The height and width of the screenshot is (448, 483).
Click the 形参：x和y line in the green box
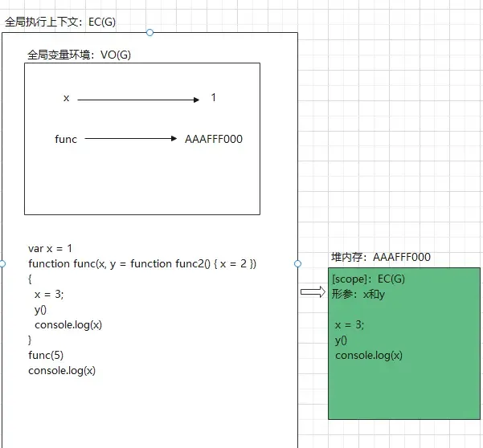pos(358,294)
